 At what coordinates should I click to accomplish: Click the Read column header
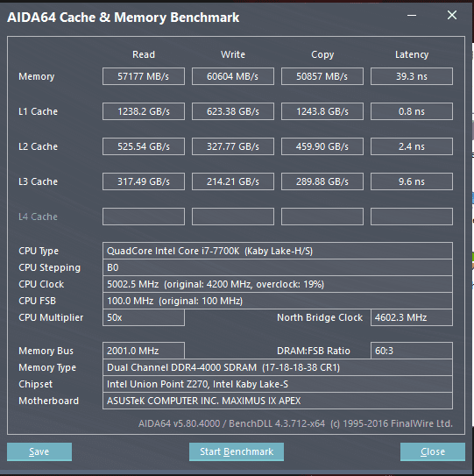tap(144, 54)
